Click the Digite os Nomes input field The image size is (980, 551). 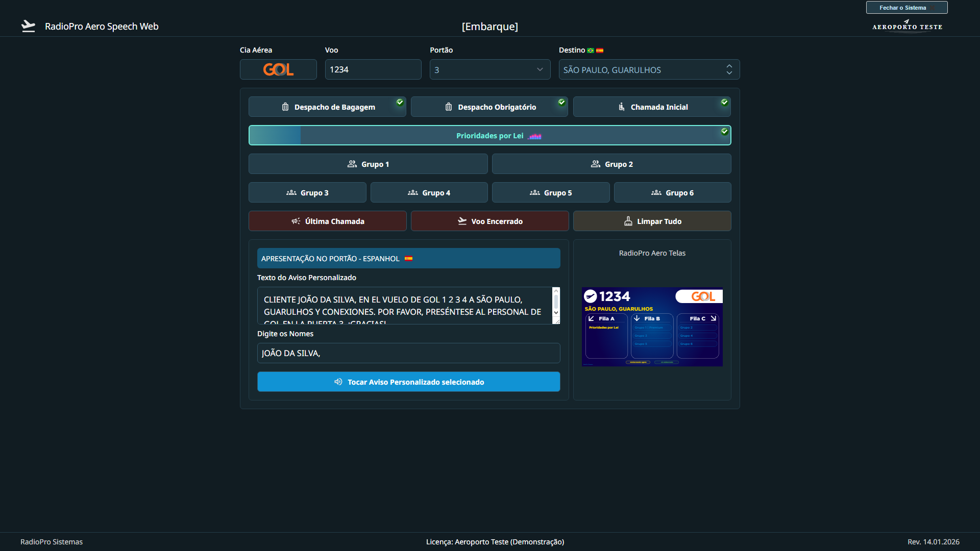[x=408, y=353]
